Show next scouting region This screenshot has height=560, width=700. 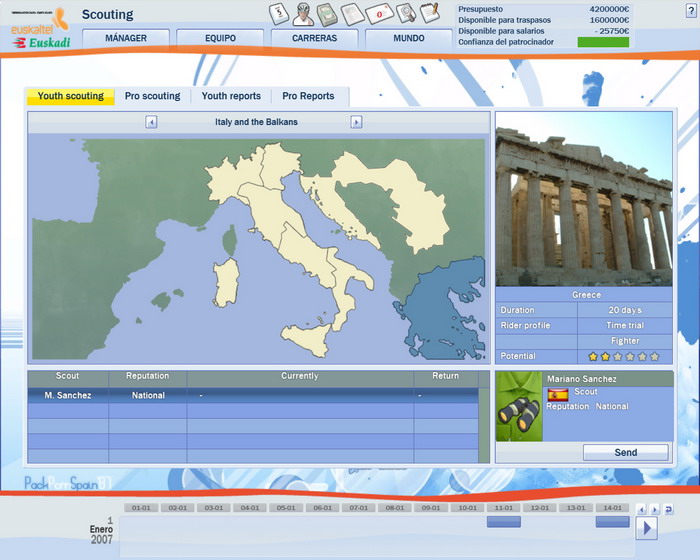(x=356, y=122)
